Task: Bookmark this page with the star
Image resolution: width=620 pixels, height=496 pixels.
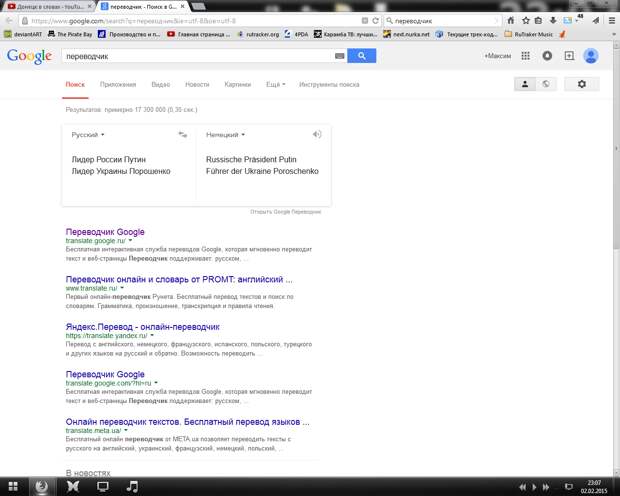Action: click(x=525, y=21)
